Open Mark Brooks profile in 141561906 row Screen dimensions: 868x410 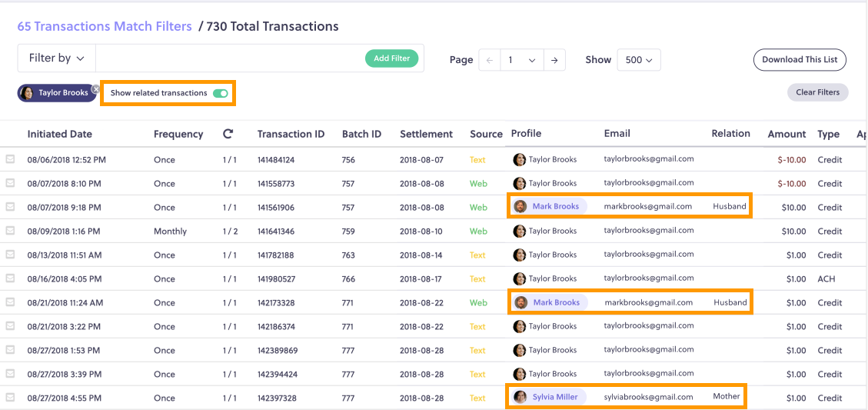click(x=556, y=206)
